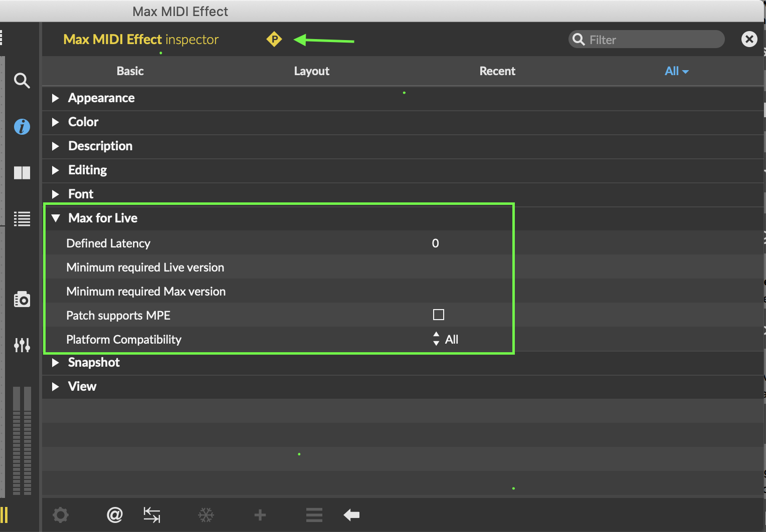Image resolution: width=766 pixels, height=532 pixels.
Task: Open the parameter sliders icon in sidebar
Action: [22, 345]
